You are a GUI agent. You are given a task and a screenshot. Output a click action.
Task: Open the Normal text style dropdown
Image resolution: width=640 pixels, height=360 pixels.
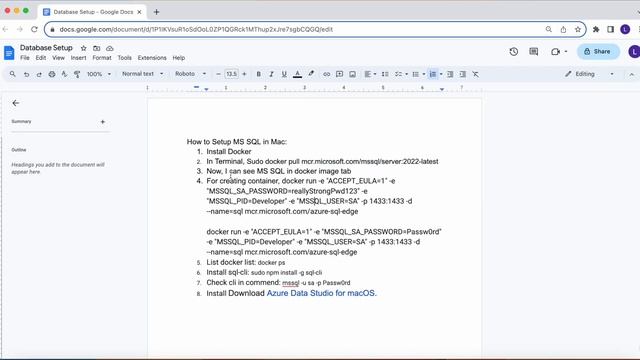coord(142,74)
